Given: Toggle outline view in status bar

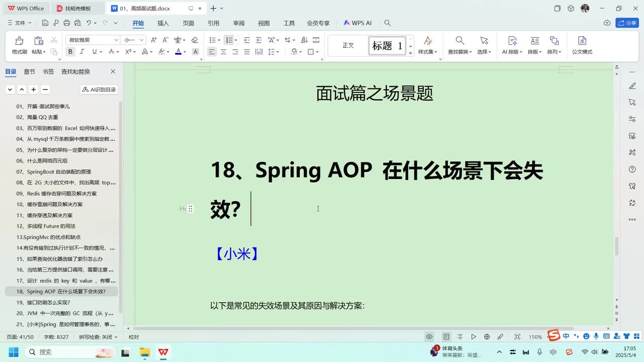Looking at the screenshot, I should tap(460, 337).
